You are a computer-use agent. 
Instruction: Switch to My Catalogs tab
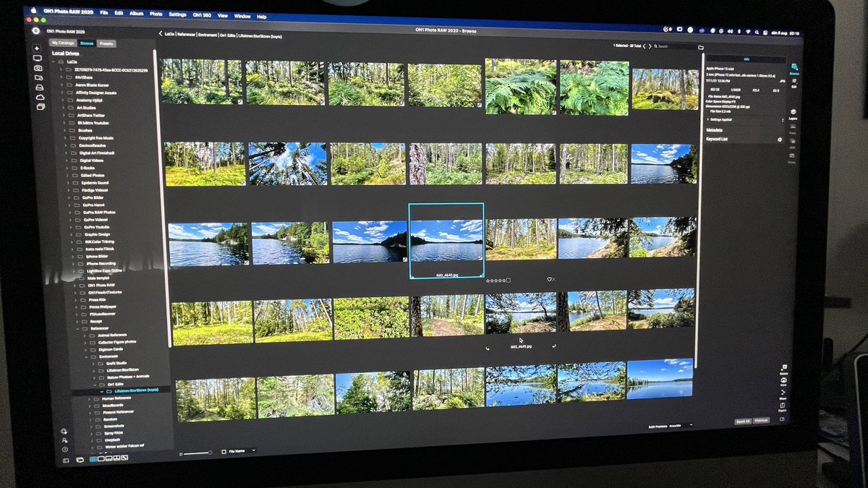[x=62, y=43]
